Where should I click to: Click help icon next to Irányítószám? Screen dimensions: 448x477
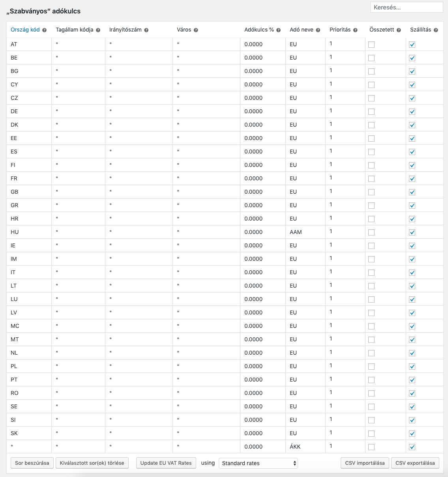146,30
